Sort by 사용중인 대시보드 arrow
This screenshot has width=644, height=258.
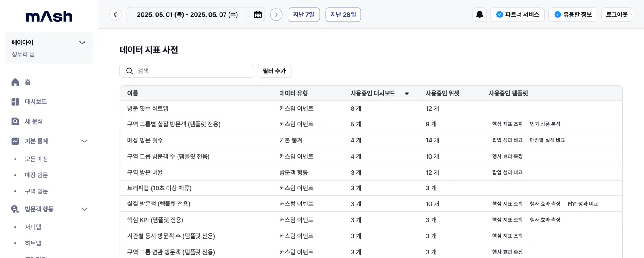(407, 94)
